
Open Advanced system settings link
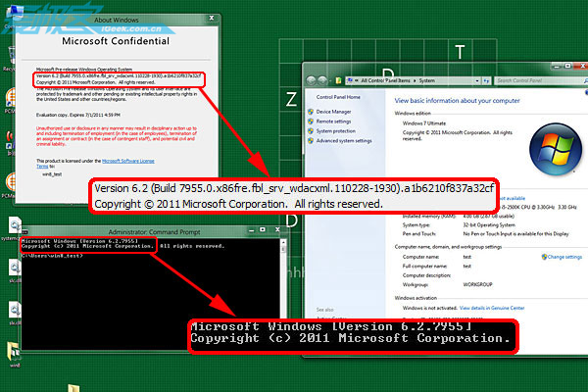344,141
